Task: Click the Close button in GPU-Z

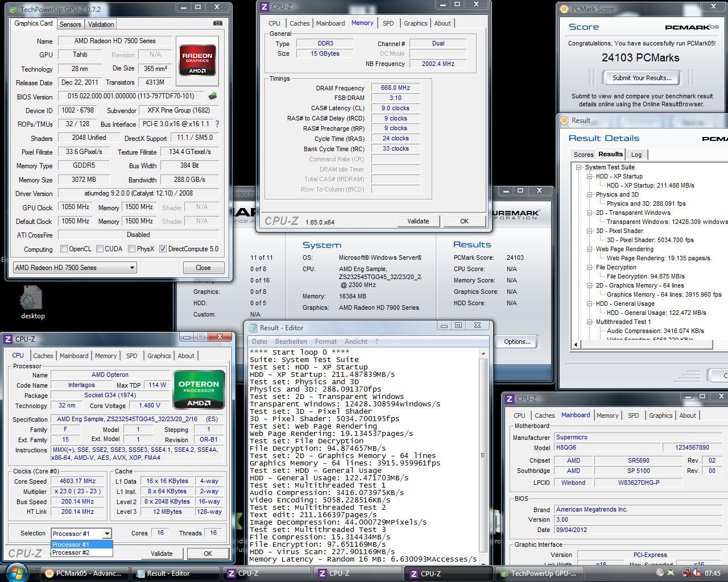Action: (x=203, y=268)
